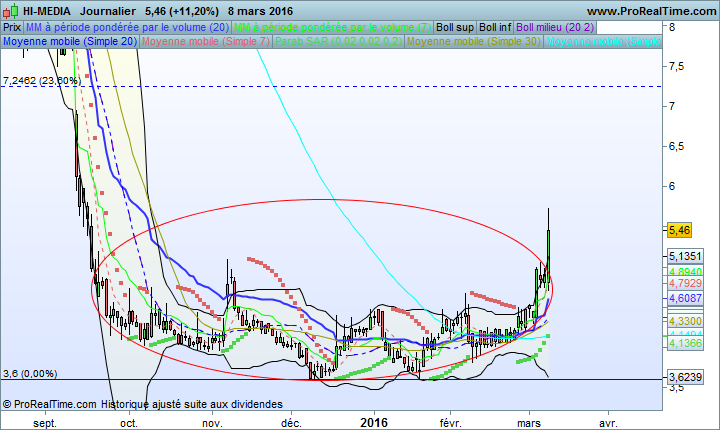Select Moyenne mobile (Simple 7) label
Viewport: 720px width, 430px height.
coord(205,41)
